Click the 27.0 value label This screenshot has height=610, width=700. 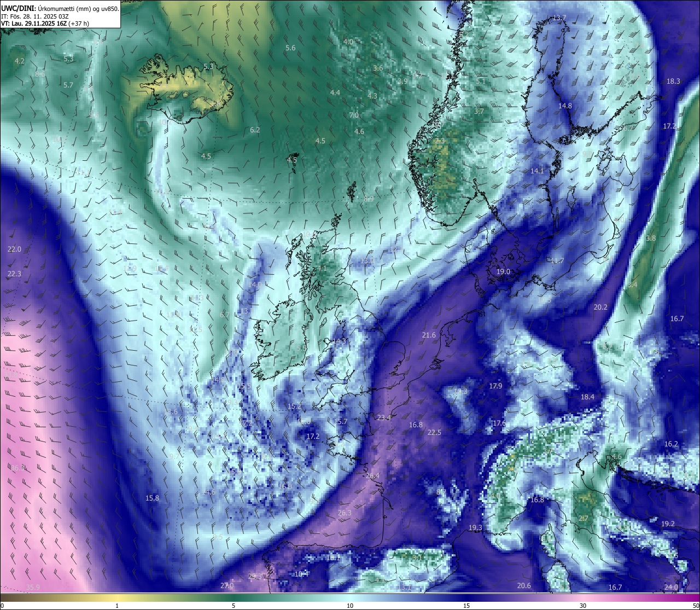(x=227, y=586)
